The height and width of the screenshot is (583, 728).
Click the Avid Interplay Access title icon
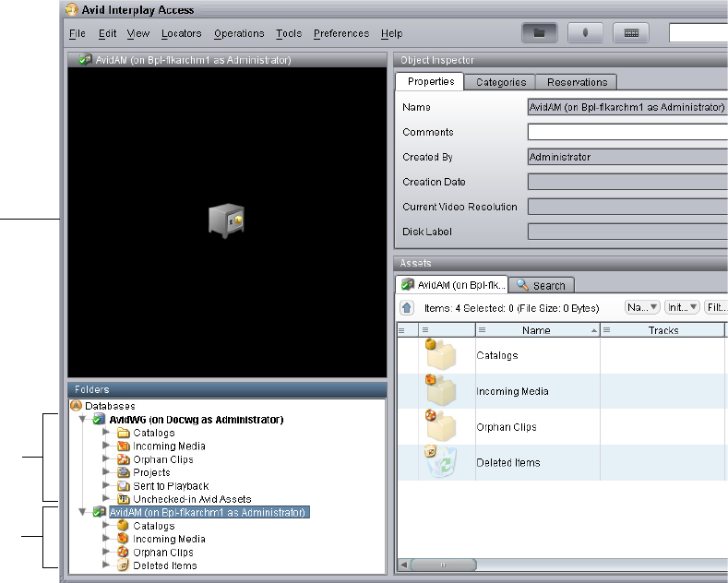71,9
